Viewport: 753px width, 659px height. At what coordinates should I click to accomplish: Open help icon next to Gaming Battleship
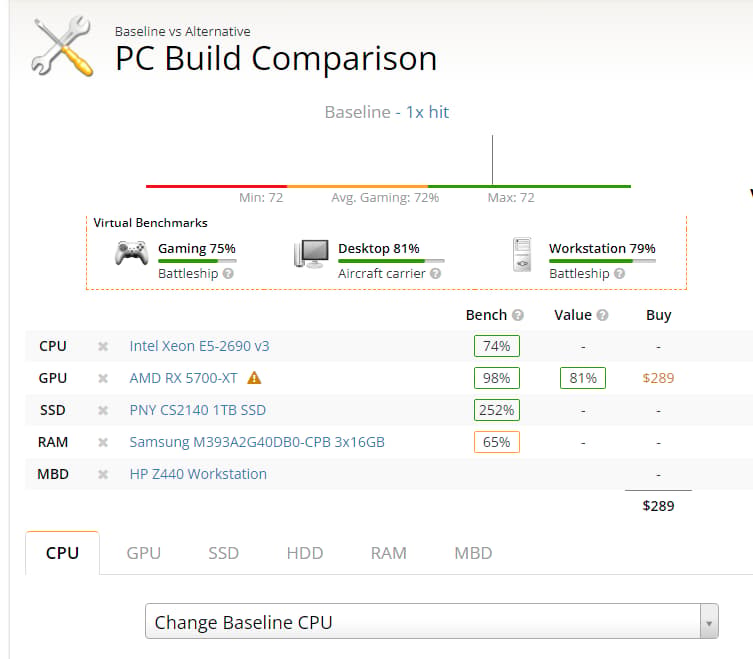pyautogui.click(x=228, y=273)
